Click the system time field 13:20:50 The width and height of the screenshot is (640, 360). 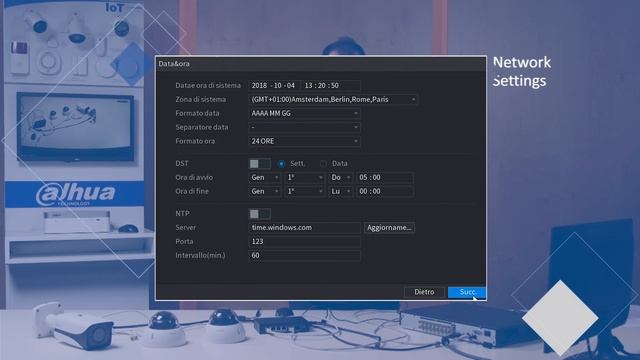(x=331, y=85)
